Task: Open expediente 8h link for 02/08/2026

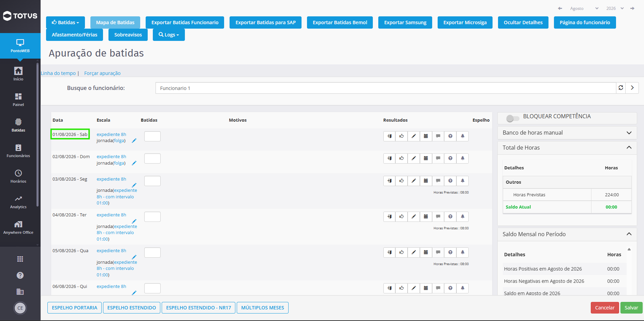Action: tap(111, 156)
